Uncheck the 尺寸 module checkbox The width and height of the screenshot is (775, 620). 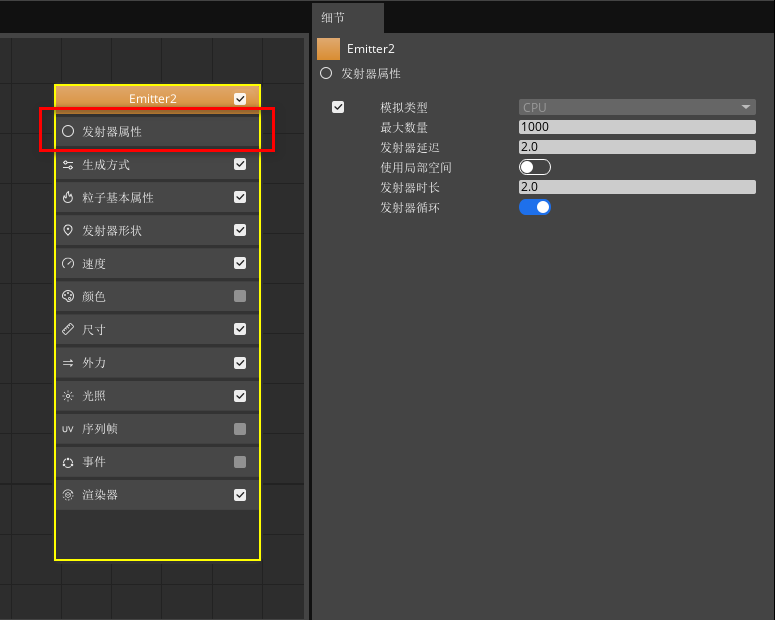pyautogui.click(x=240, y=329)
